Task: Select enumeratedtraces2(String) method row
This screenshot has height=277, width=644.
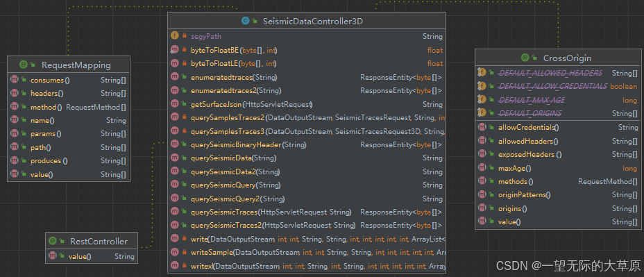Action: pos(307,90)
